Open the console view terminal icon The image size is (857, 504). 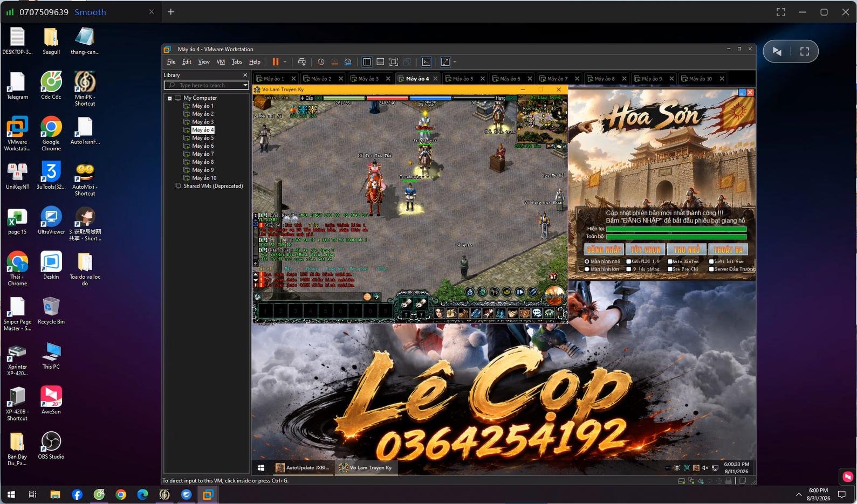(x=426, y=62)
